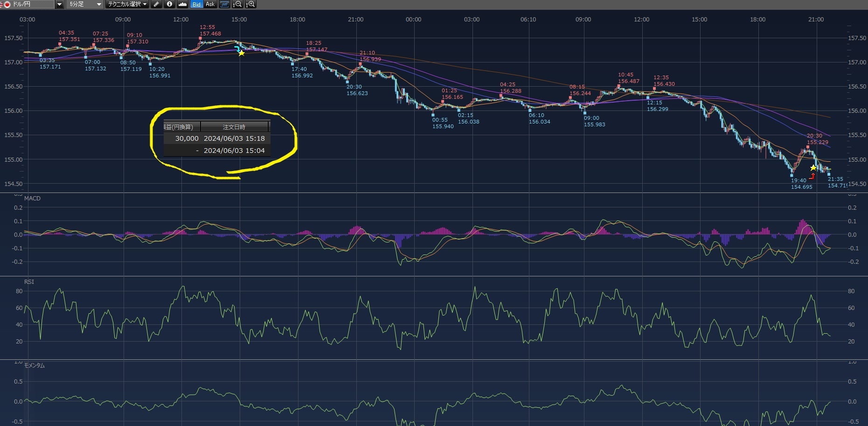Click the chart display settings icon
868x426 pixels.
(x=224, y=4)
